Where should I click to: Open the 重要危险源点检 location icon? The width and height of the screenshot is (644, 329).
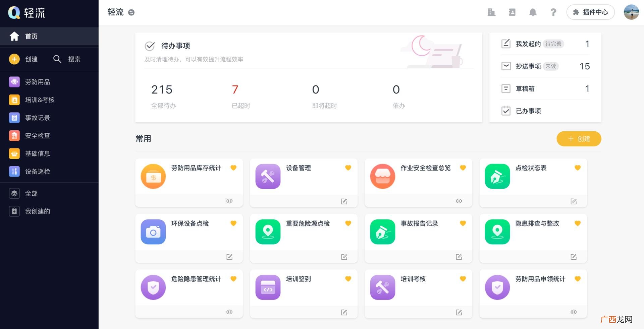point(268,232)
